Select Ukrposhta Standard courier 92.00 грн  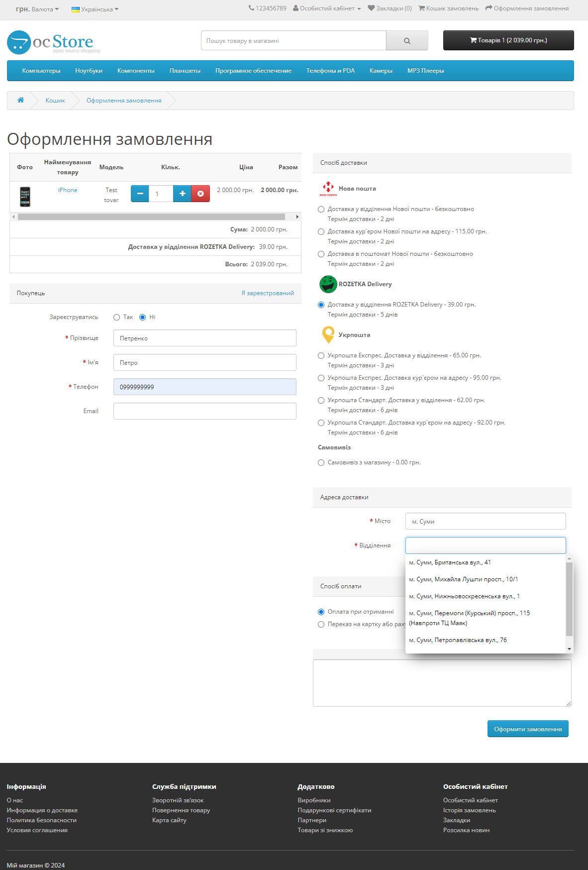click(x=321, y=423)
